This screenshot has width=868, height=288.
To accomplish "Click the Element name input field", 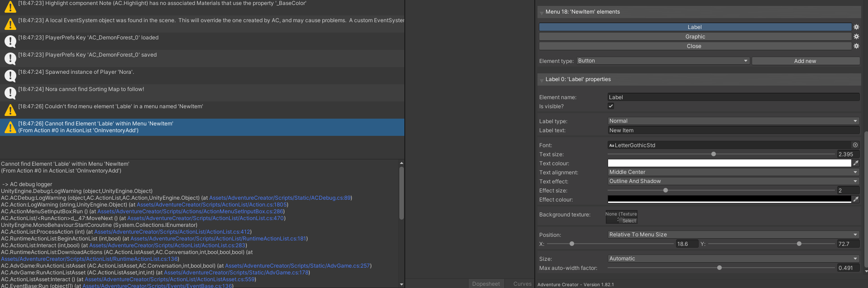I will point(733,97).
